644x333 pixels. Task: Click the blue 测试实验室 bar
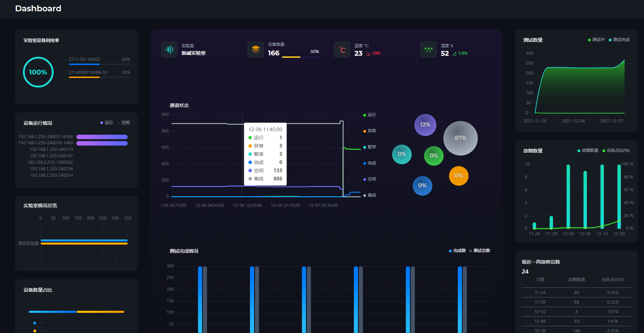[84, 241]
